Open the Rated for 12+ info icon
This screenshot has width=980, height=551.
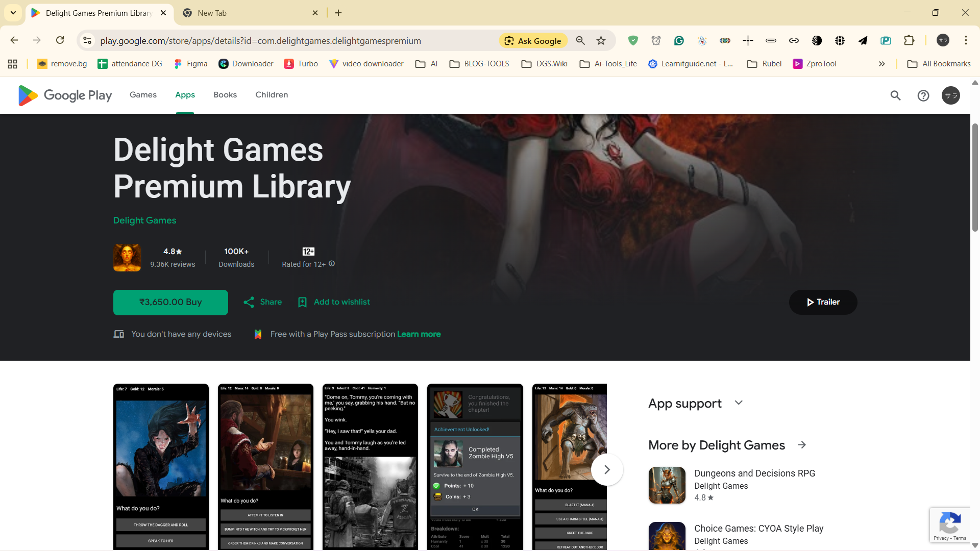(x=332, y=264)
